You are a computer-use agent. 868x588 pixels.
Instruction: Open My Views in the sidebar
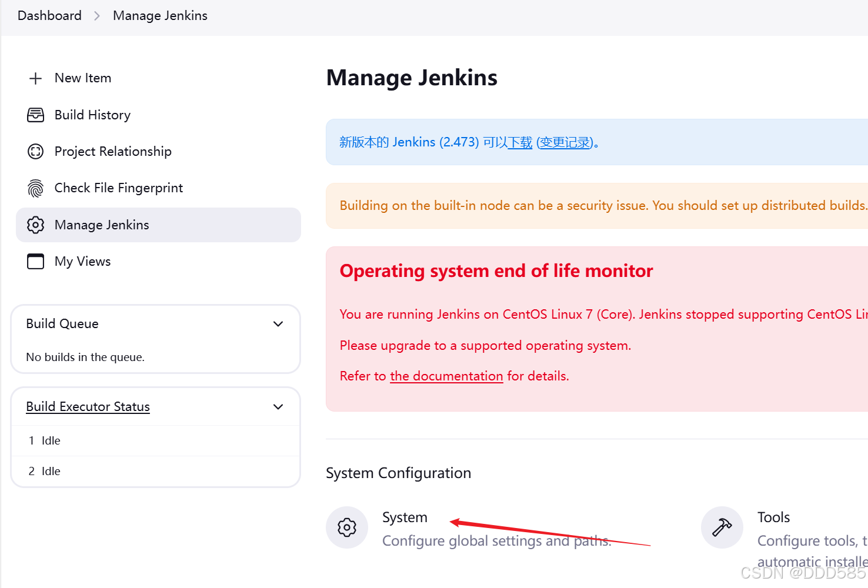click(82, 261)
